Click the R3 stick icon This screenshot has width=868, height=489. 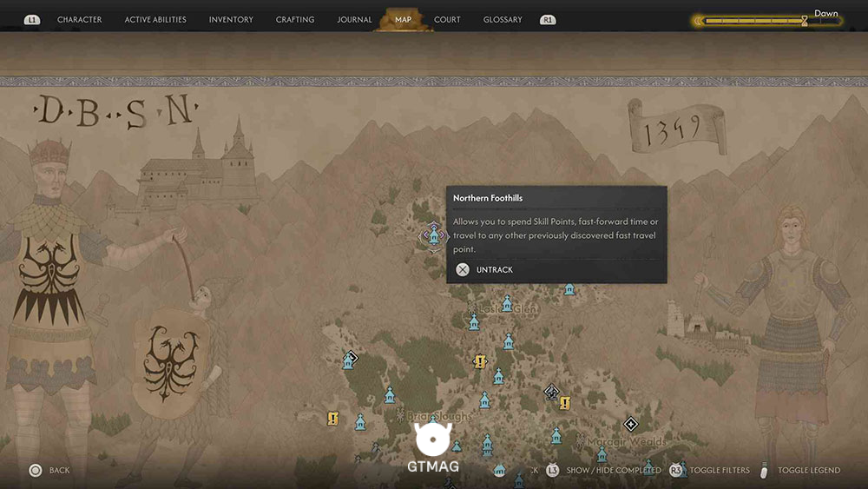click(x=675, y=470)
